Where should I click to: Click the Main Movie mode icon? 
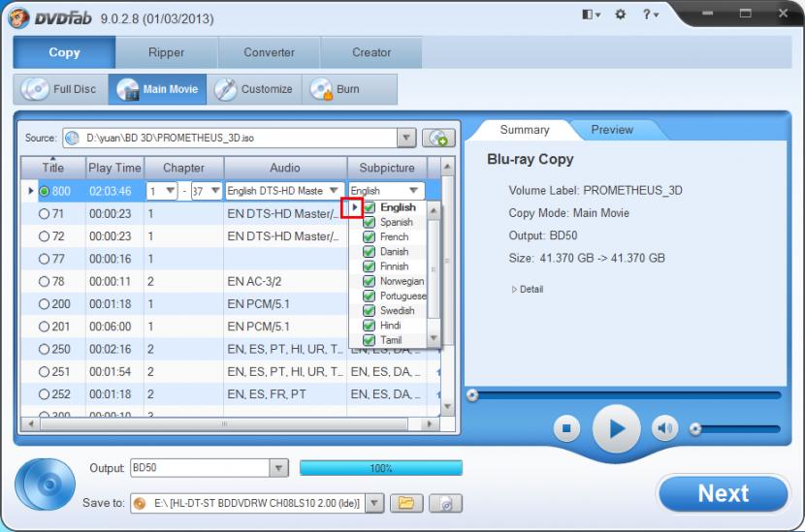pos(127,89)
